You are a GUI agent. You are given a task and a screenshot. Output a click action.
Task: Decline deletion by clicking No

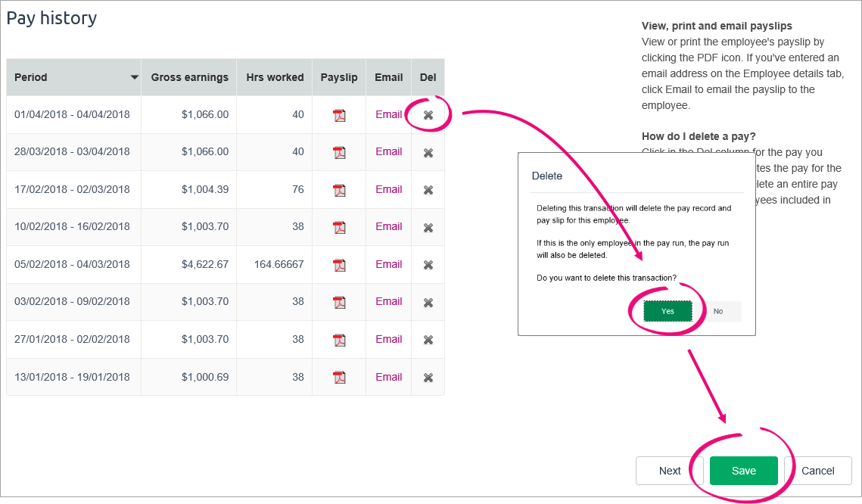tap(718, 311)
